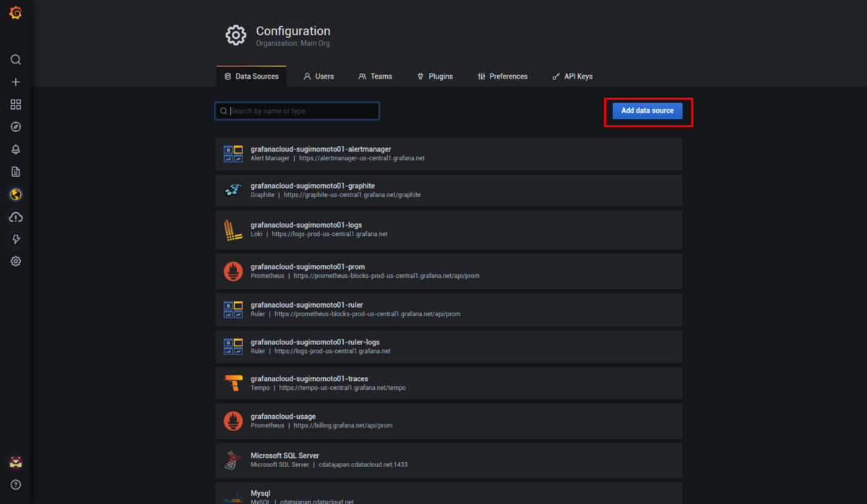This screenshot has width=867, height=504.
Task: Click the Alert Manager data source icon
Action: (x=233, y=154)
